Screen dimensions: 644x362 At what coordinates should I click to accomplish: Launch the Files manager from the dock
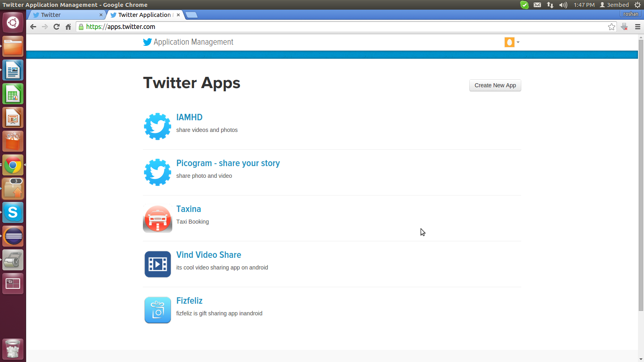[13, 46]
